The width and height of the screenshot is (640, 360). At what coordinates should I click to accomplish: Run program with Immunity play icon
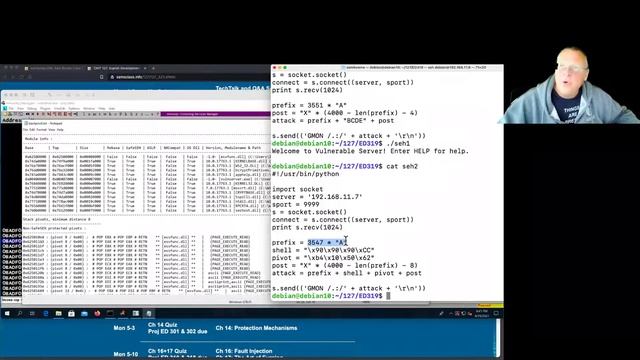point(38,114)
